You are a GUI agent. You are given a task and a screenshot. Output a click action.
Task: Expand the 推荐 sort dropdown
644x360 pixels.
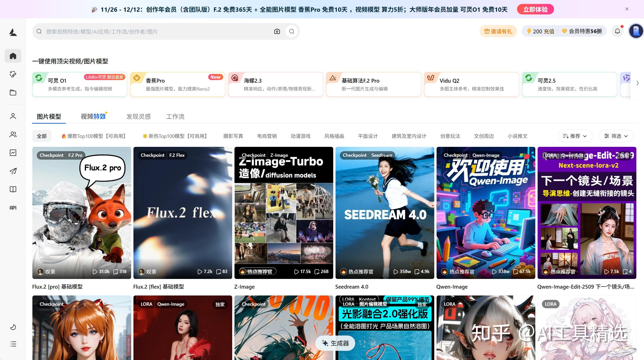tap(575, 136)
